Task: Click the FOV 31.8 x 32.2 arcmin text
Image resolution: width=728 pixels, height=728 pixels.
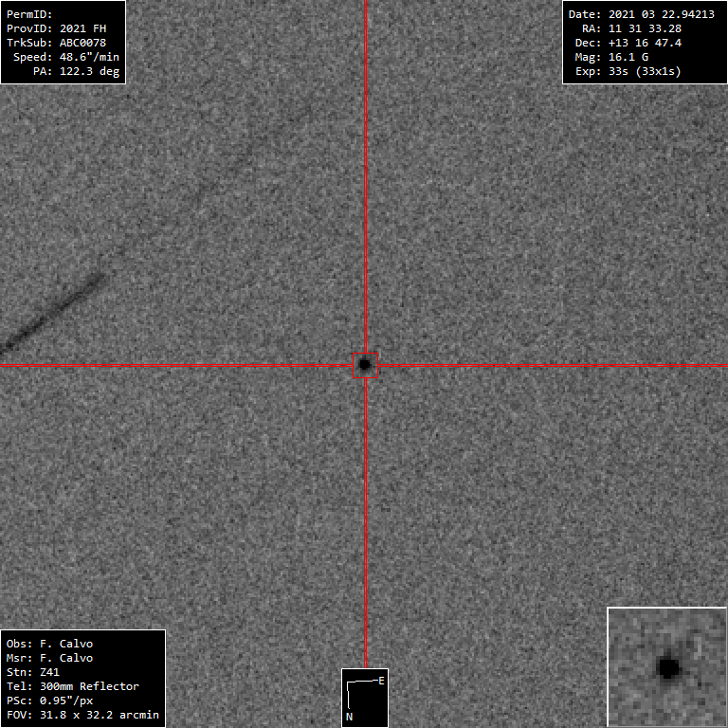Action: pos(82,715)
